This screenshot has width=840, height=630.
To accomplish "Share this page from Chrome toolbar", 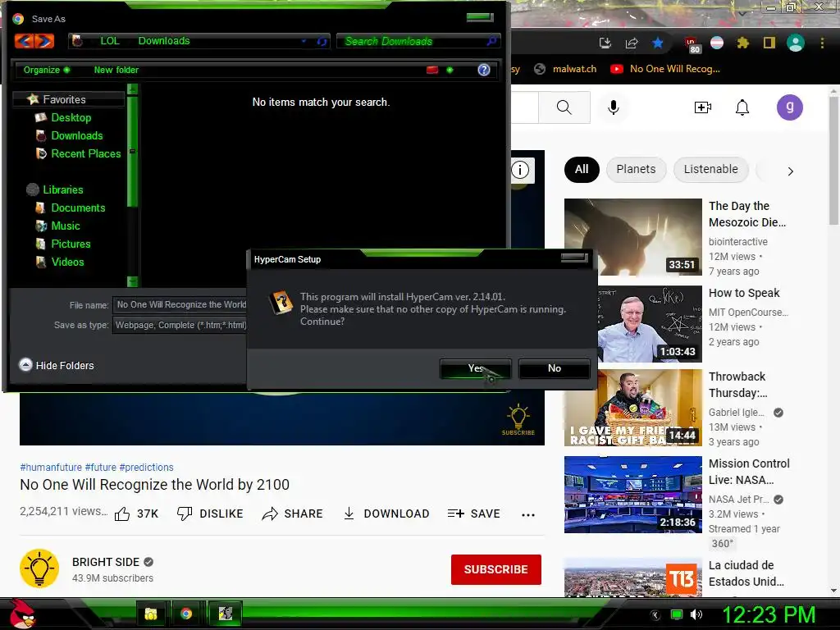I will [632, 43].
